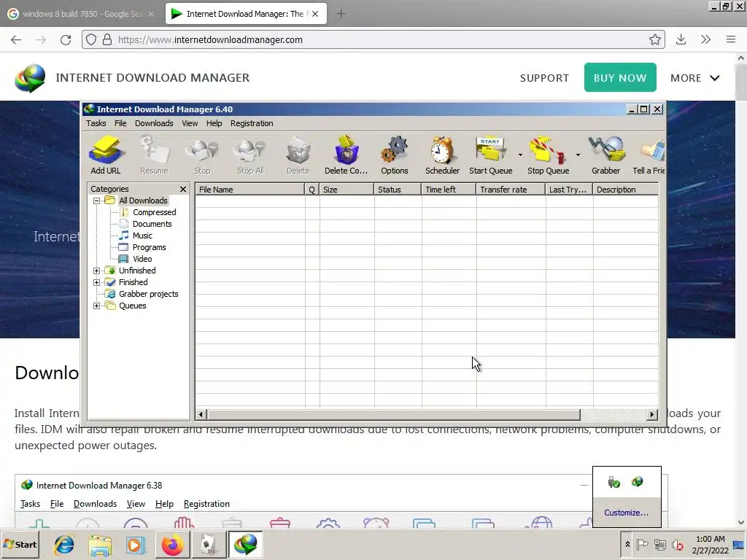The width and height of the screenshot is (747, 560).
Task: Click Customize in the tray popup
Action: click(626, 513)
